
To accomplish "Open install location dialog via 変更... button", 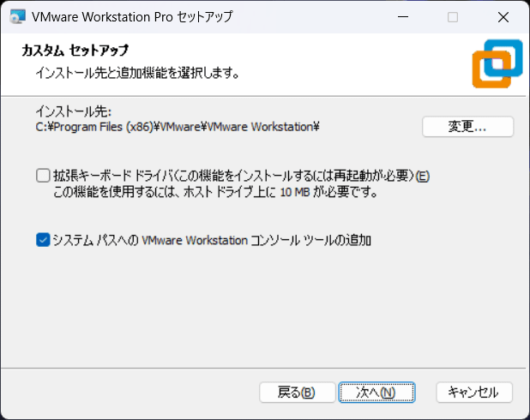I will (468, 127).
